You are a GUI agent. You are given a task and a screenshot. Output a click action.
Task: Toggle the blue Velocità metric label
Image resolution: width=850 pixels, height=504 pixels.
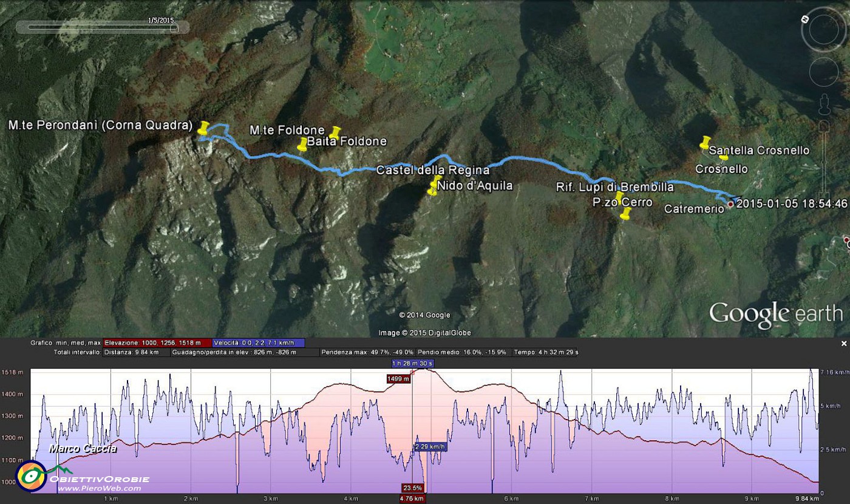[259, 342]
